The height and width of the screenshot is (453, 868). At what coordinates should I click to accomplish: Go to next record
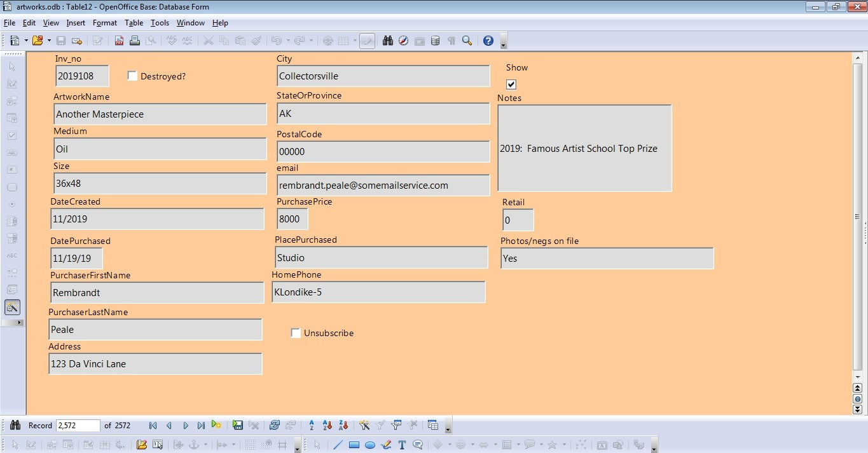185,426
